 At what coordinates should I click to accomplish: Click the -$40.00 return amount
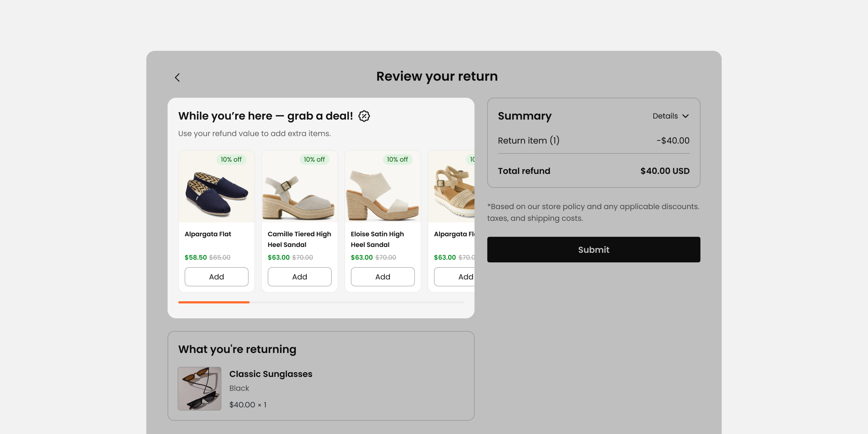point(673,140)
